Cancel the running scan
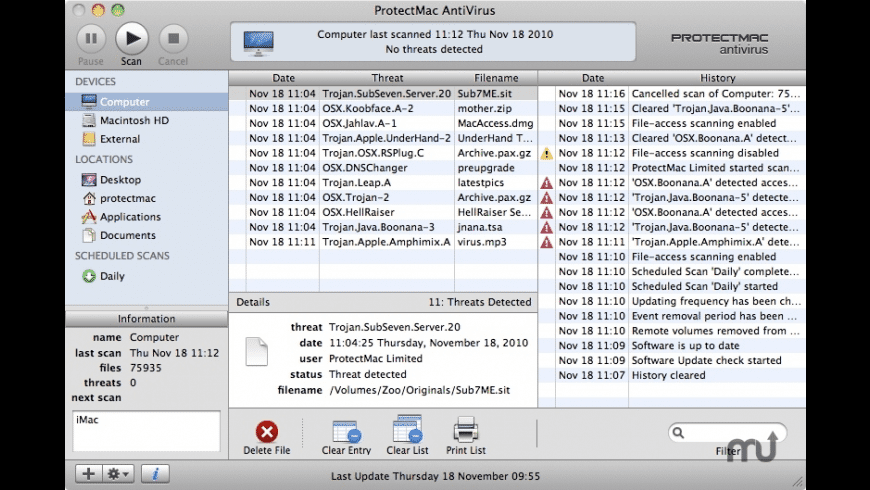Screen dimensions: 870x490 click(x=173, y=38)
